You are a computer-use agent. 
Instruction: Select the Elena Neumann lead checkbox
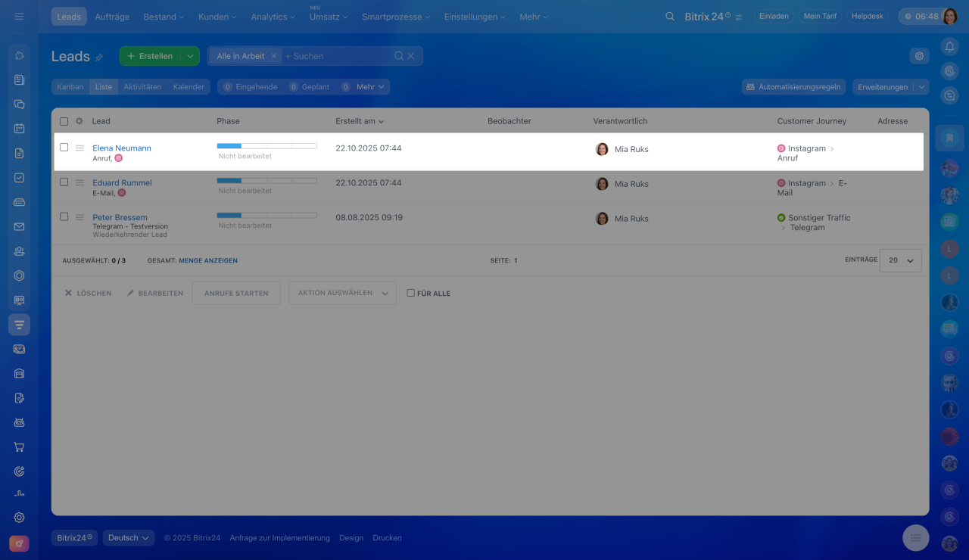tap(64, 148)
